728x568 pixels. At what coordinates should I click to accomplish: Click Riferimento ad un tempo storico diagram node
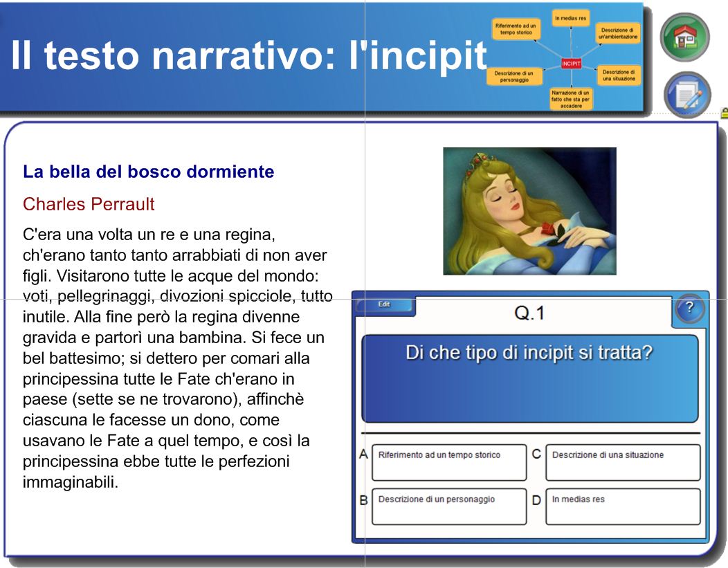[x=516, y=29]
